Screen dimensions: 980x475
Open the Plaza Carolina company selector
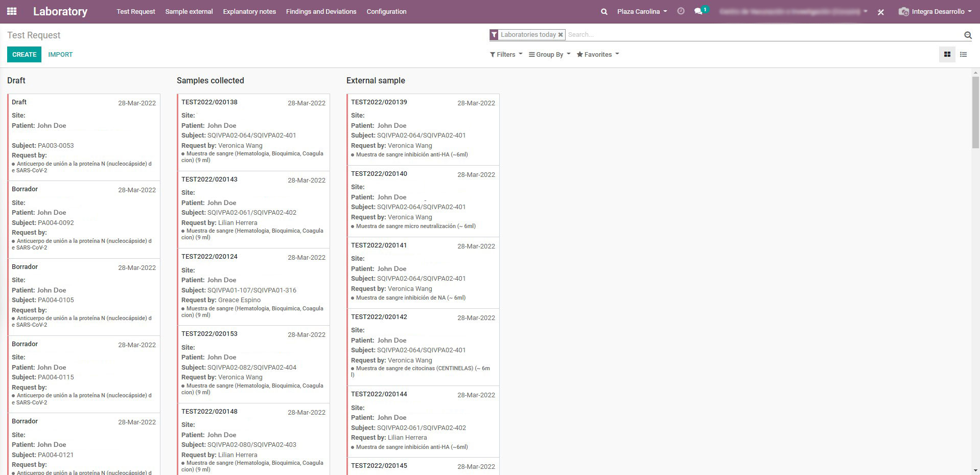[x=642, y=11]
